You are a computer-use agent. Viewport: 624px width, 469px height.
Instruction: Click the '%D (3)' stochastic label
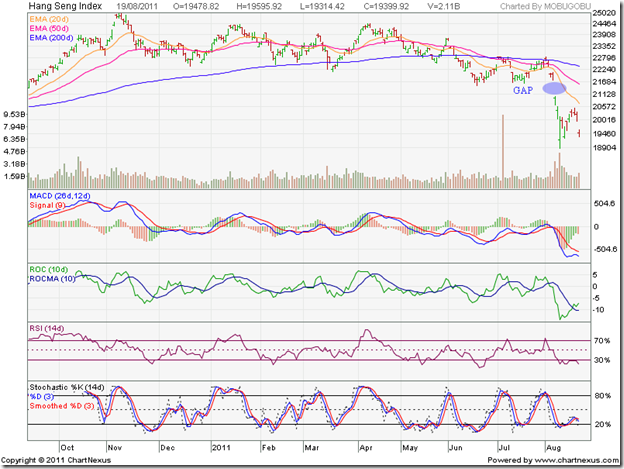click(41, 397)
